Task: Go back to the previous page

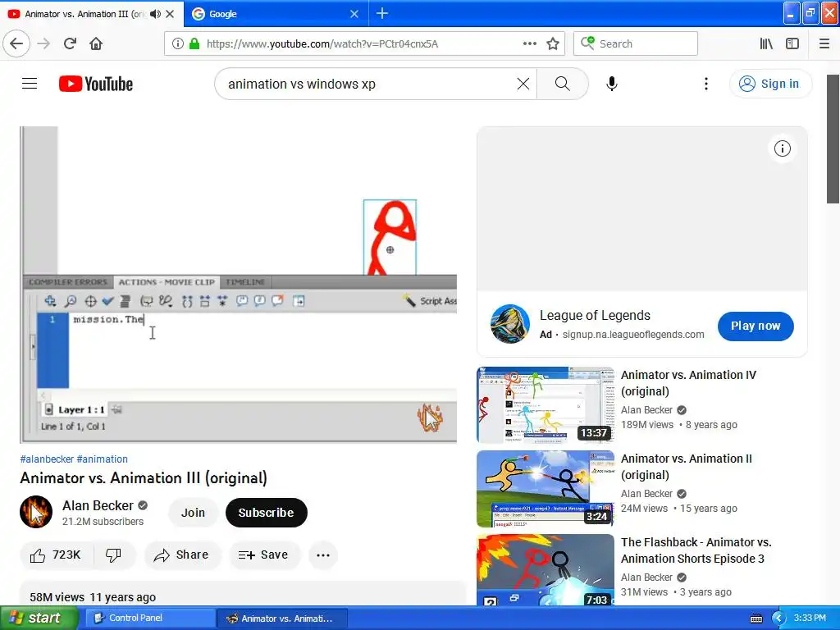Action: point(16,43)
